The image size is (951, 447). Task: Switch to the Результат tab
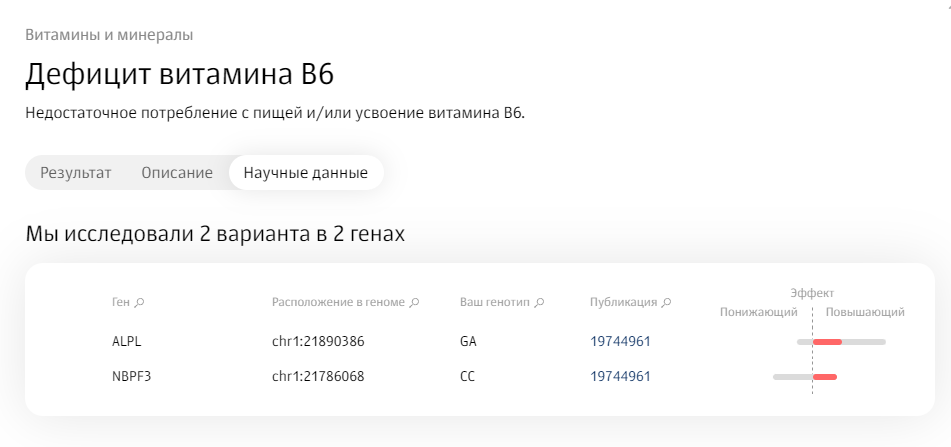pos(76,173)
